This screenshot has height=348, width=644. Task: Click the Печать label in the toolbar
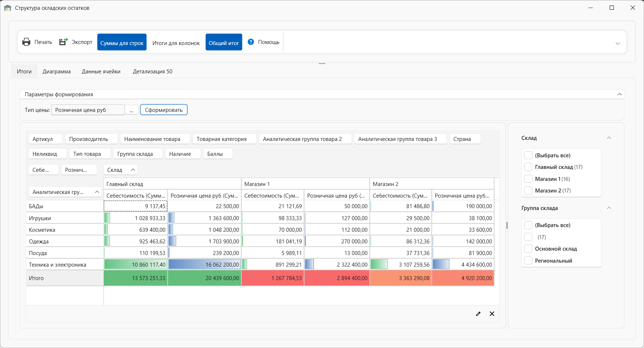[43, 42]
